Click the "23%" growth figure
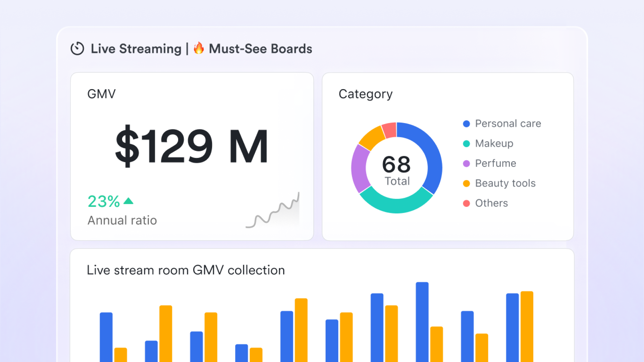Viewport: 644px width, 362px height. pyautogui.click(x=104, y=201)
